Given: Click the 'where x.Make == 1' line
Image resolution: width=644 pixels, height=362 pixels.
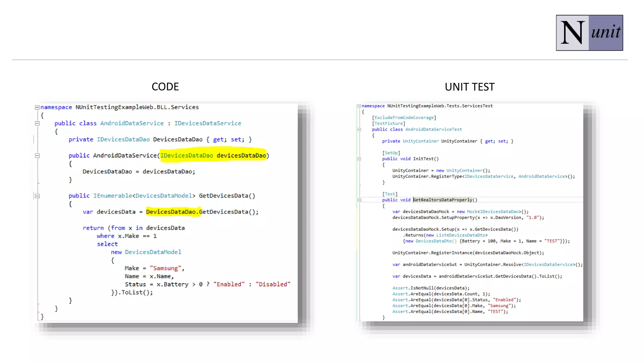Looking at the screenshot, I should (126, 236).
